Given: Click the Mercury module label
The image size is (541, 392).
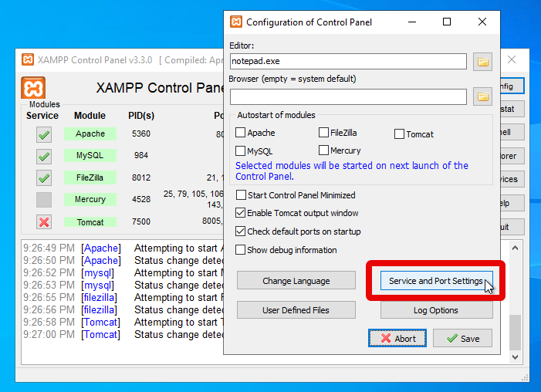Looking at the screenshot, I should (x=90, y=199).
